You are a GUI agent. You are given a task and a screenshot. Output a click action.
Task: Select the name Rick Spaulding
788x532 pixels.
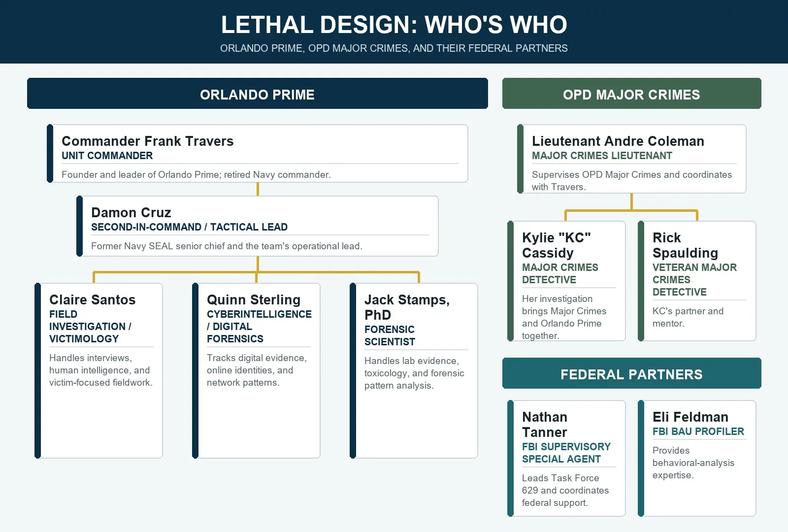click(x=685, y=245)
